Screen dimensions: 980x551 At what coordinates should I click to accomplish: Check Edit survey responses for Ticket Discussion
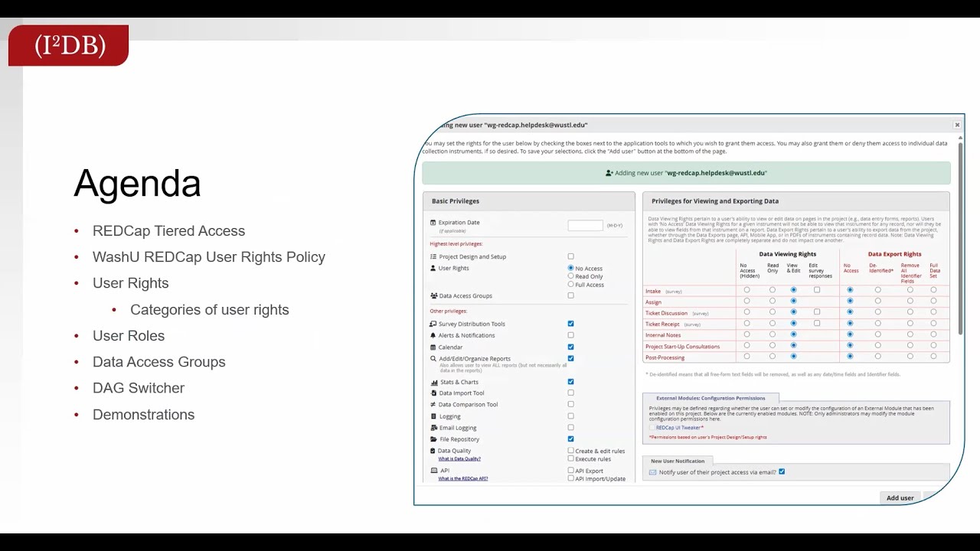point(817,312)
